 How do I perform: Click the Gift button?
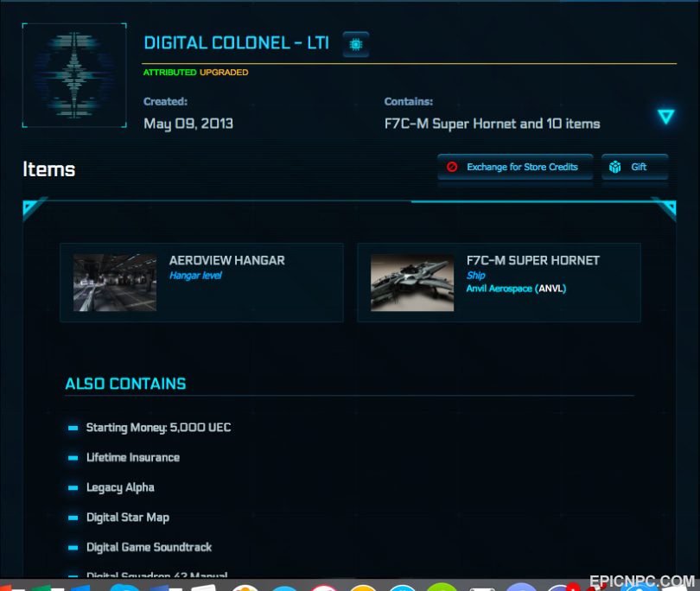[634, 167]
